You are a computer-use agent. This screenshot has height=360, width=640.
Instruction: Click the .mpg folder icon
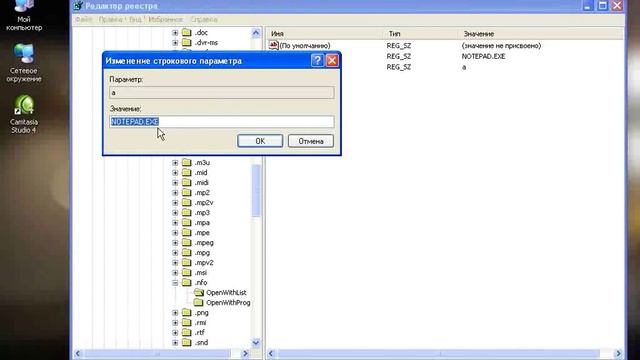[x=187, y=252]
